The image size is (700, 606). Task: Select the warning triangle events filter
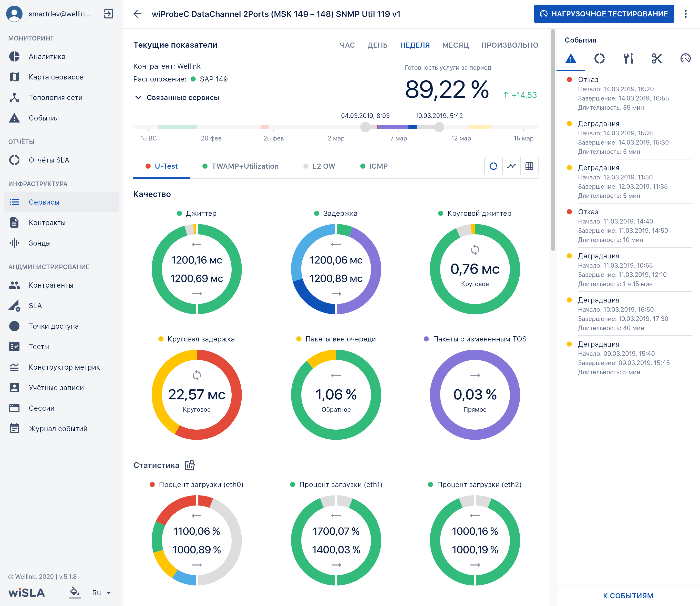[x=571, y=58]
